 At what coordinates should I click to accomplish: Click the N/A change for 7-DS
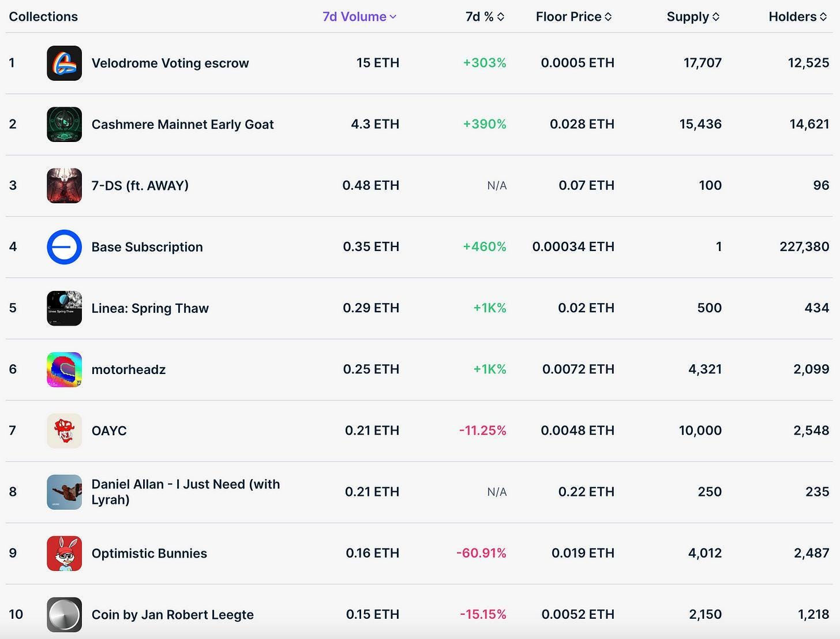[497, 185]
